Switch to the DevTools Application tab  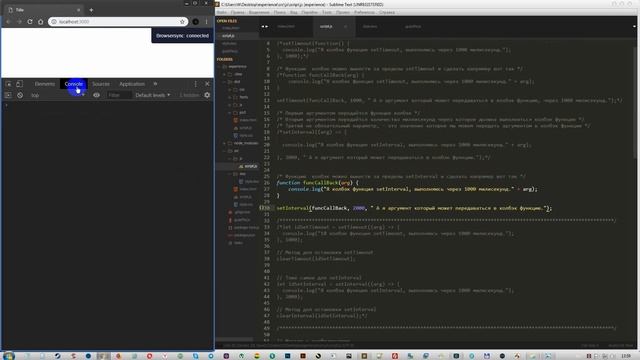pyautogui.click(x=132, y=84)
